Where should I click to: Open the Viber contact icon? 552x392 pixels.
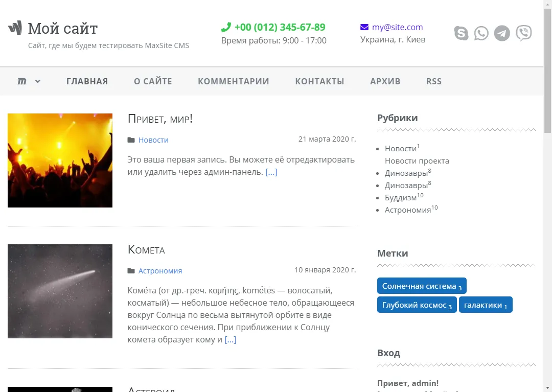point(523,34)
